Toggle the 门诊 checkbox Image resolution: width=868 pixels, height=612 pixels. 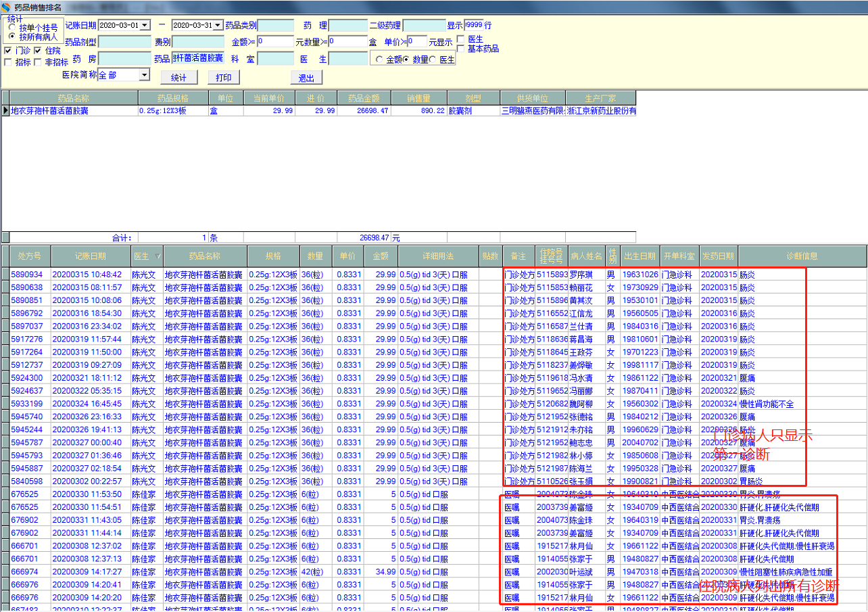click(7, 51)
